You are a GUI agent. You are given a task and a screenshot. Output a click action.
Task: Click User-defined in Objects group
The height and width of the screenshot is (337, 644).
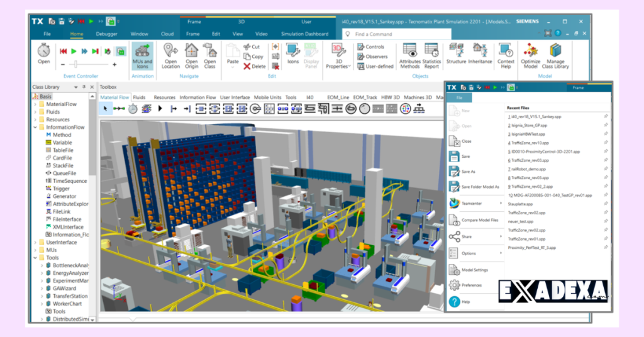coord(375,67)
